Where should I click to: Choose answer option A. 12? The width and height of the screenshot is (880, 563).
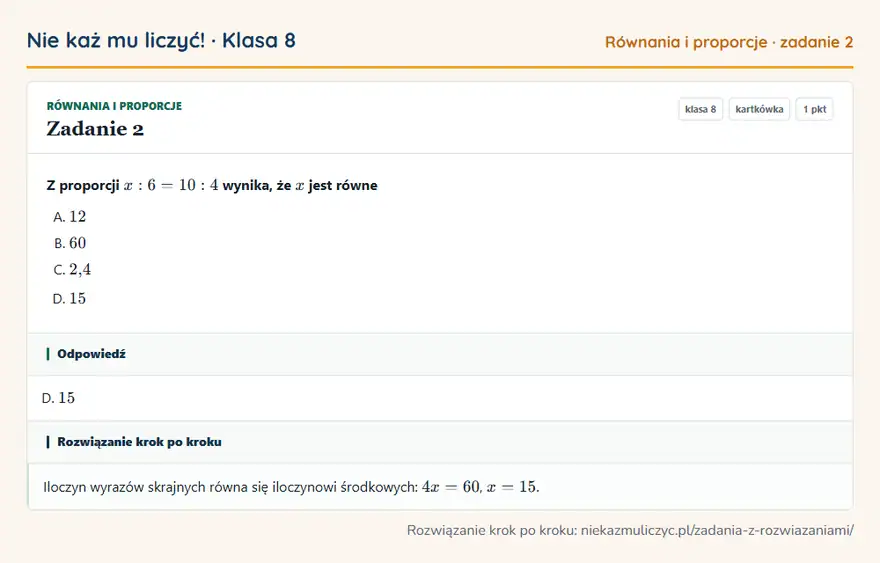pyautogui.click(x=70, y=217)
